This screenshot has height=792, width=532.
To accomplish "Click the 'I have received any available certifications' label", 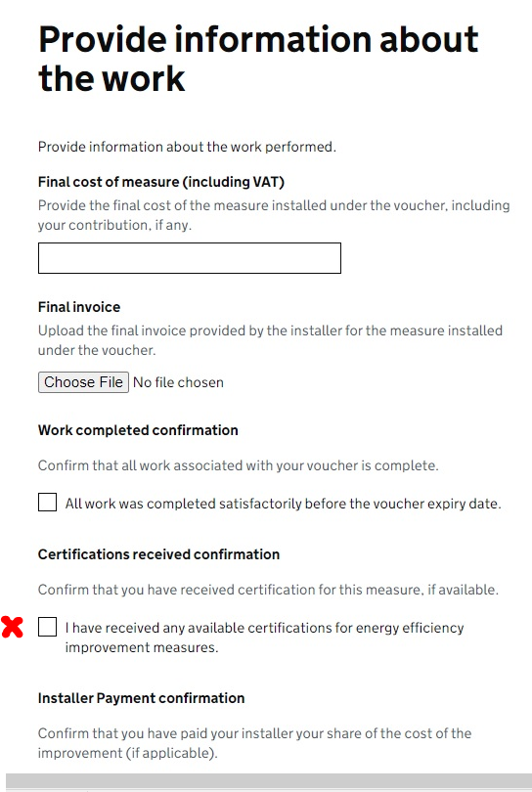I will (x=264, y=638).
